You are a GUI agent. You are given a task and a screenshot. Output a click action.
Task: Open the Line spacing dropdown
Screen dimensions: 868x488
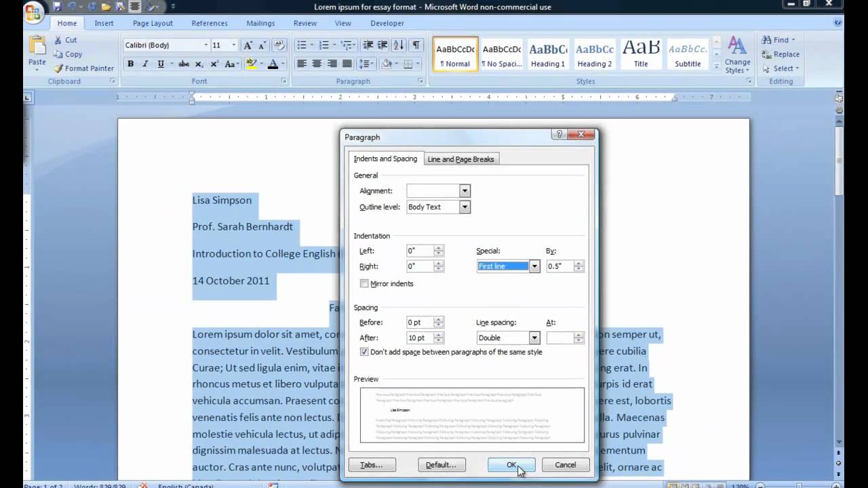[534, 338]
